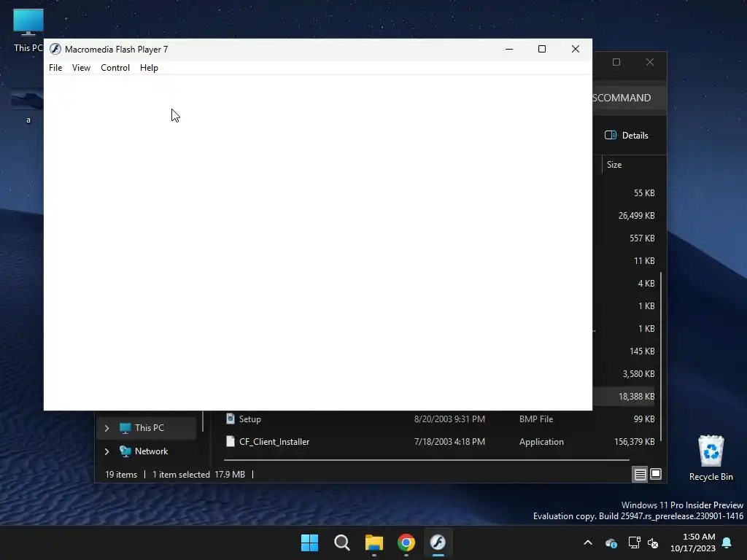Open the File menu in Flash Player
Viewport: 747px width, 560px height.
click(55, 68)
